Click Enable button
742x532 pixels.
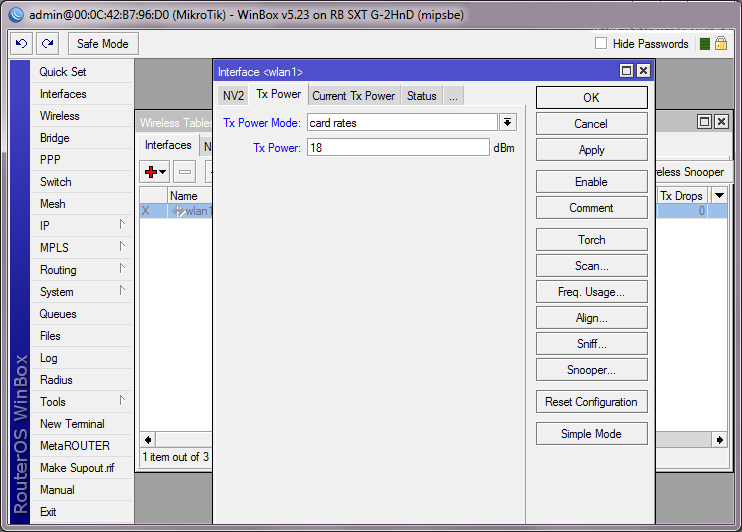592,182
